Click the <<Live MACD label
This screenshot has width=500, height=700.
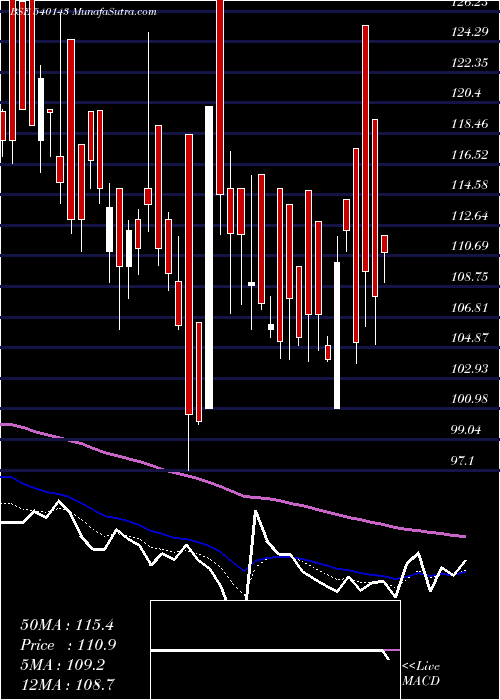coord(421,673)
